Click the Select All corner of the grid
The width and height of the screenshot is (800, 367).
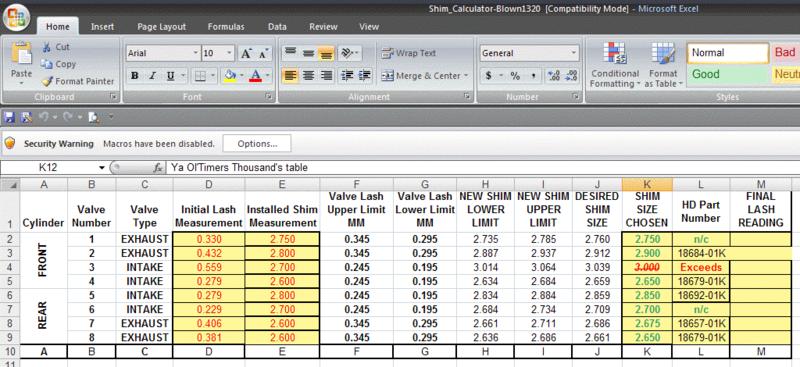(10, 184)
